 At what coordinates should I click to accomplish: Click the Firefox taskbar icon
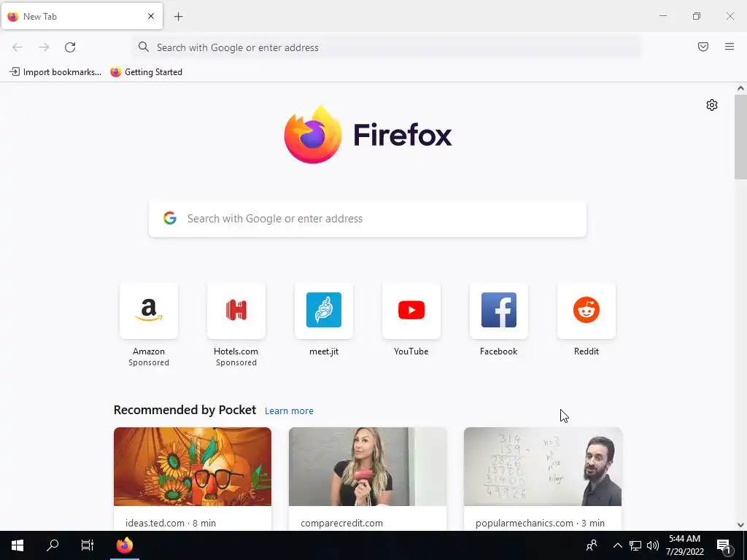click(x=124, y=545)
